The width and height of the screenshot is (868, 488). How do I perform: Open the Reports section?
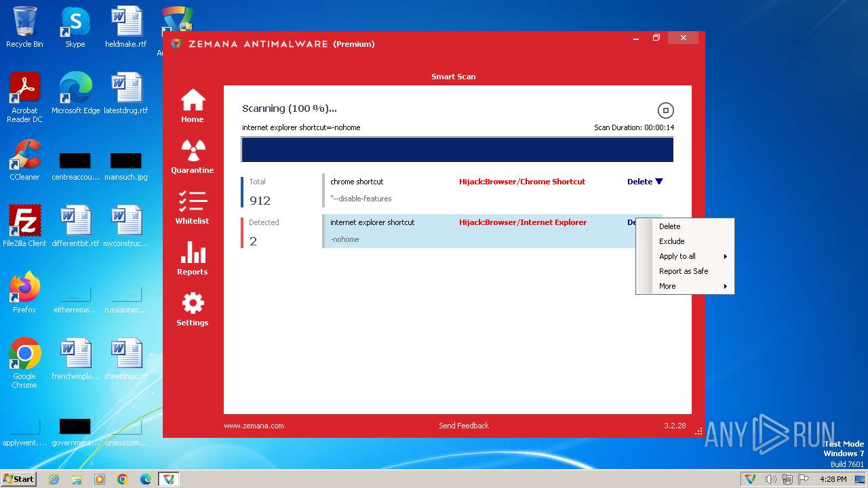coord(193,258)
